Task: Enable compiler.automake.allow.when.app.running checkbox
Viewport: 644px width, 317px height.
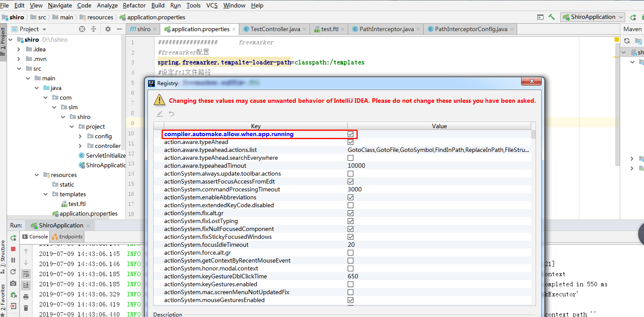Action: pyautogui.click(x=350, y=134)
